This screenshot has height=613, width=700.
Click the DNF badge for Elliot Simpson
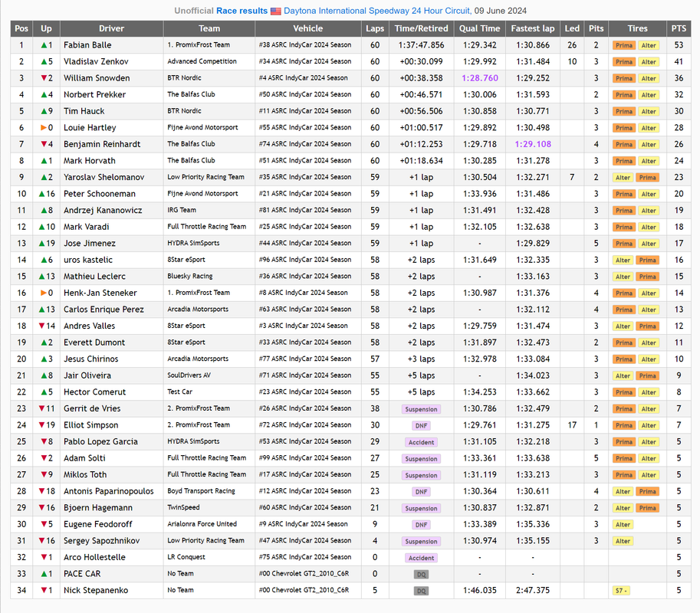[x=422, y=425]
